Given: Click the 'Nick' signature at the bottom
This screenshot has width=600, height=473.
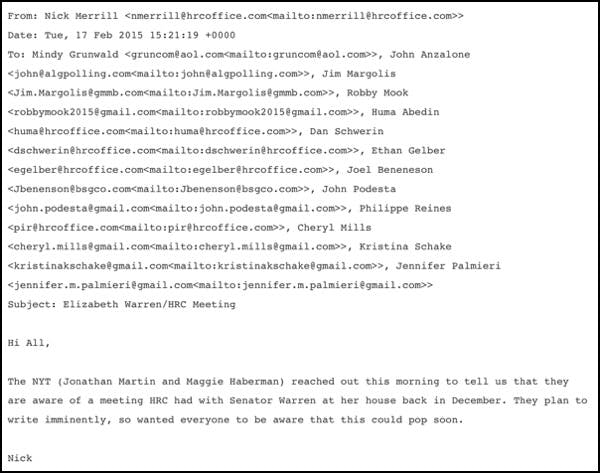Looking at the screenshot, I should [20, 458].
